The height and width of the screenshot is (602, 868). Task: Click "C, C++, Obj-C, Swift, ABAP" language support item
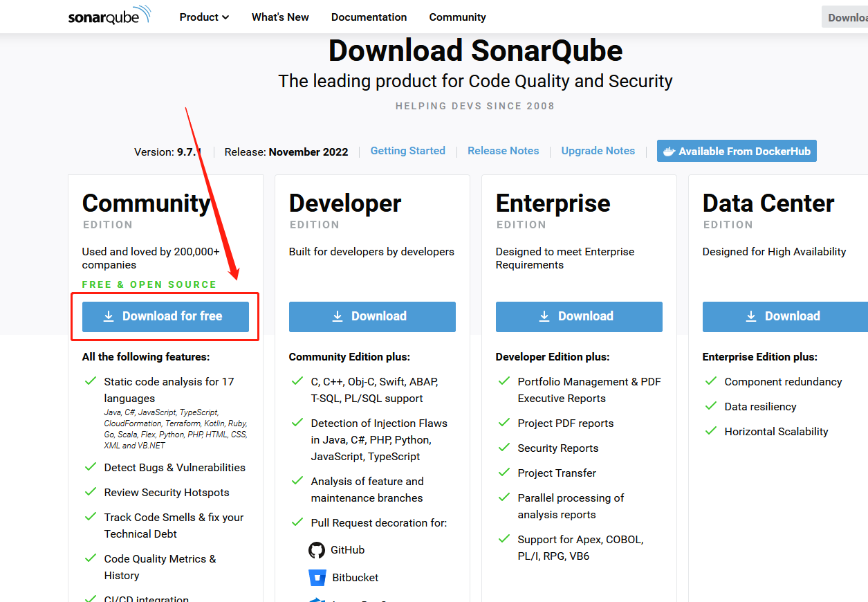374,390
